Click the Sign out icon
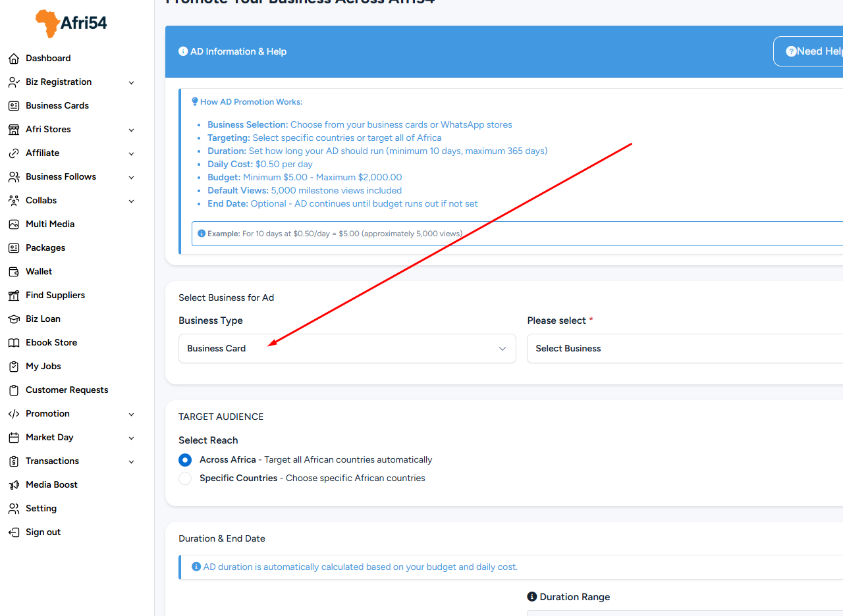The image size is (843, 616). point(14,532)
